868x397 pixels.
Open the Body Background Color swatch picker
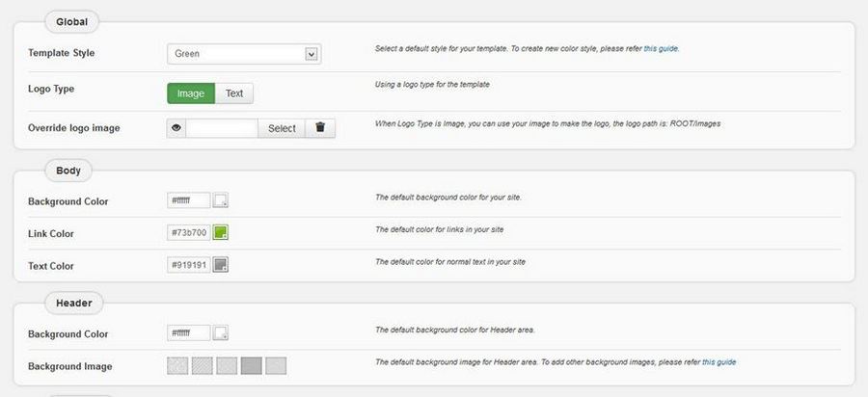coord(221,201)
